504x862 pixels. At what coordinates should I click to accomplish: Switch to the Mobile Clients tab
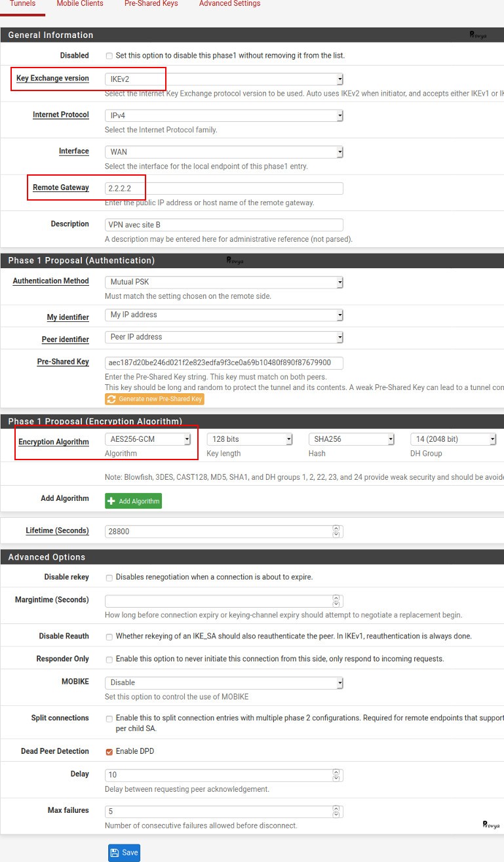(80, 4)
